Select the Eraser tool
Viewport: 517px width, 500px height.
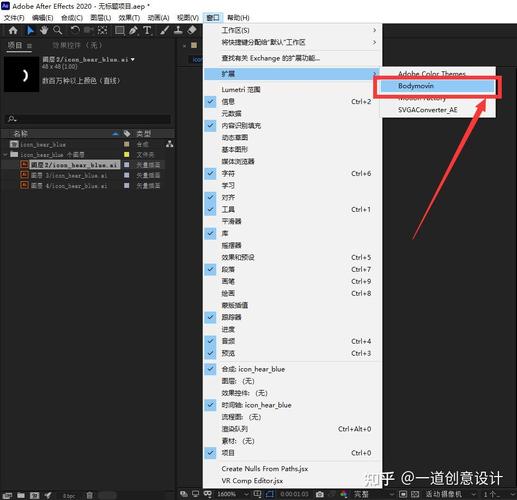tap(192, 31)
